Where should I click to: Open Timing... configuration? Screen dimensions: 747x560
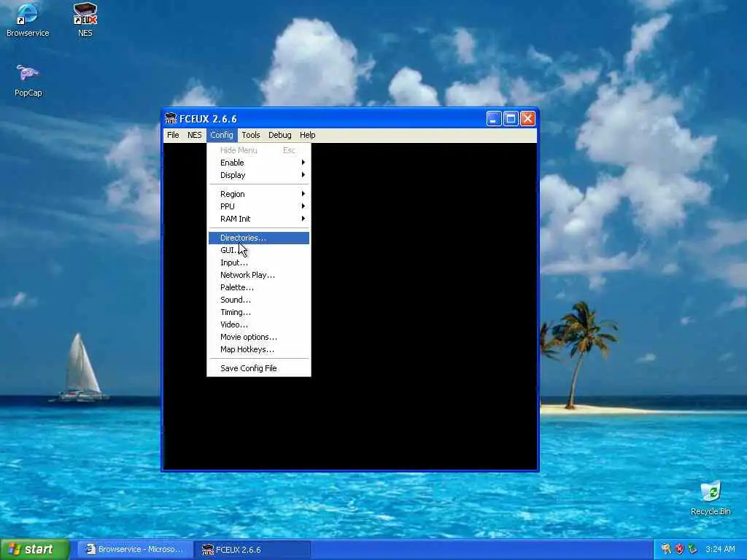point(259,312)
